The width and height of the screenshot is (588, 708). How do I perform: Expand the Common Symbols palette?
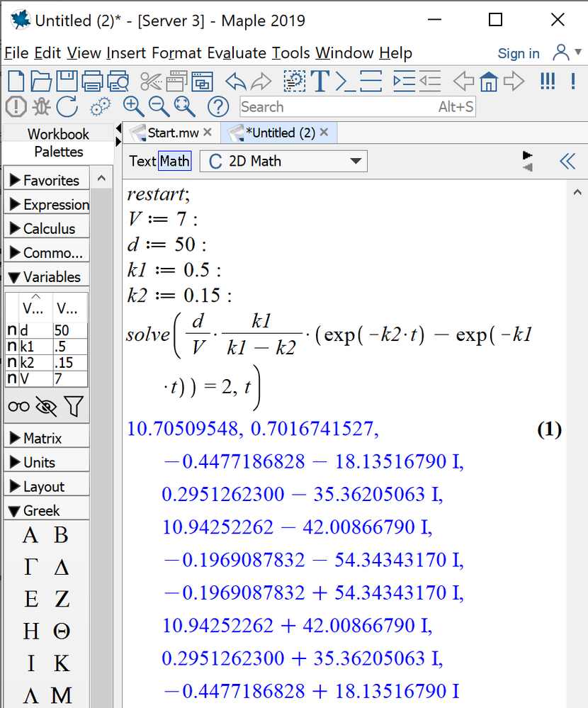(x=47, y=253)
